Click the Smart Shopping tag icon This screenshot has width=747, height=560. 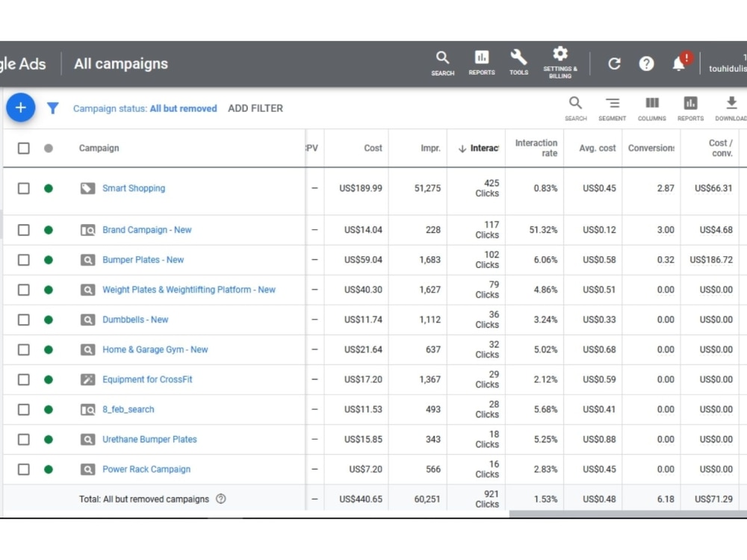[x=87, y=189]
